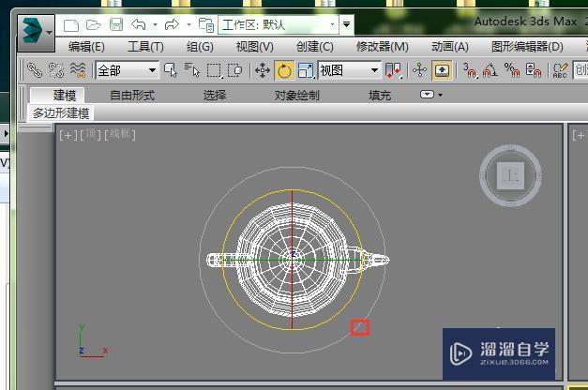The image size is (588, 390).
Task: Switch to the 填充 ribbon tab
Action: (380, 96)
